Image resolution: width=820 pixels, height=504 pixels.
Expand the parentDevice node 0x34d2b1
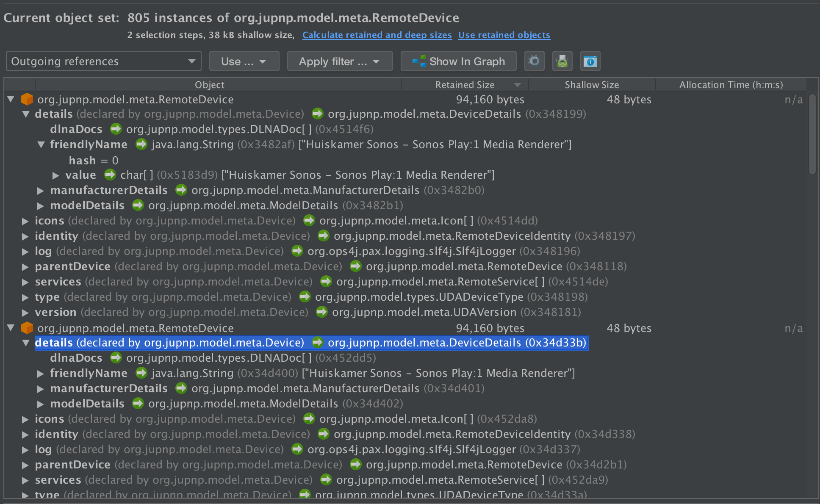pos(25,465)
